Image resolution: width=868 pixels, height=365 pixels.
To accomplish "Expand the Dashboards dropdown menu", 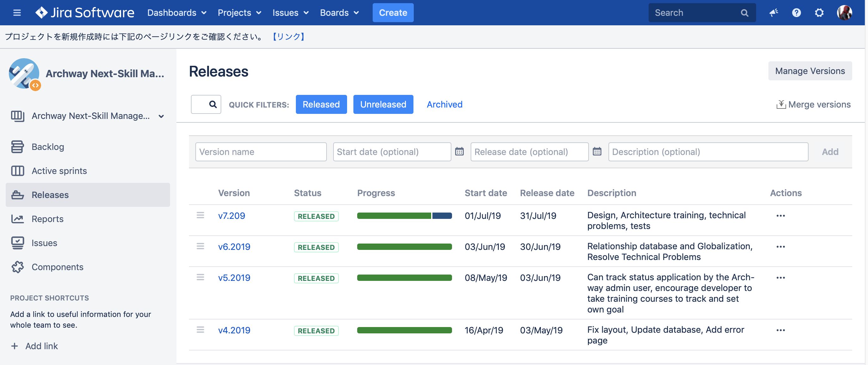I will point(177,13).
